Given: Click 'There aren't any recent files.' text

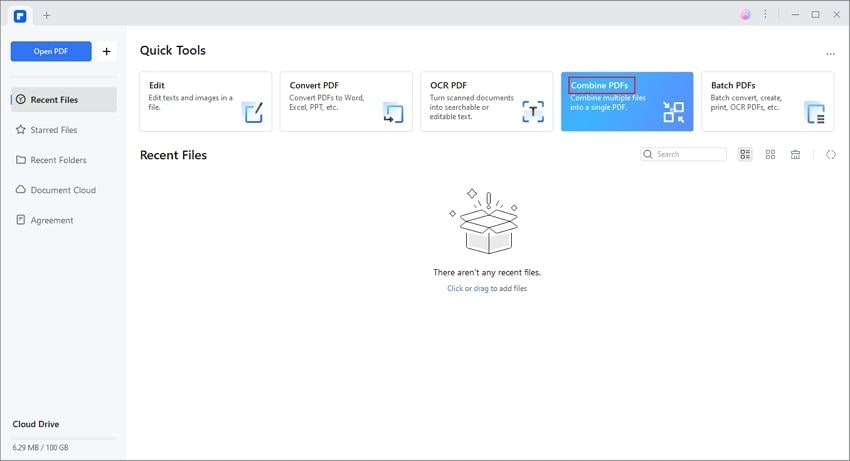Looking at the screenshot, I should [x=487, y=272].
